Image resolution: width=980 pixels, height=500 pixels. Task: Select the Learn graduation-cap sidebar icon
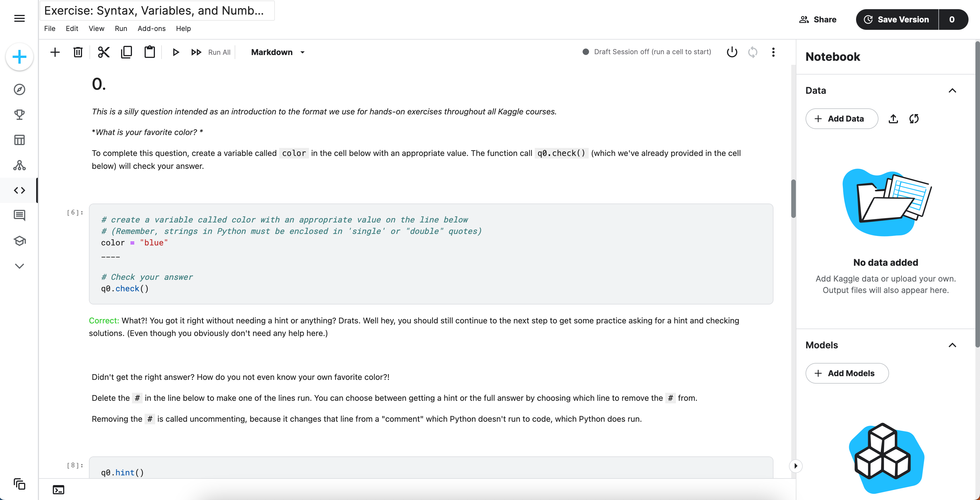[19, 241]
